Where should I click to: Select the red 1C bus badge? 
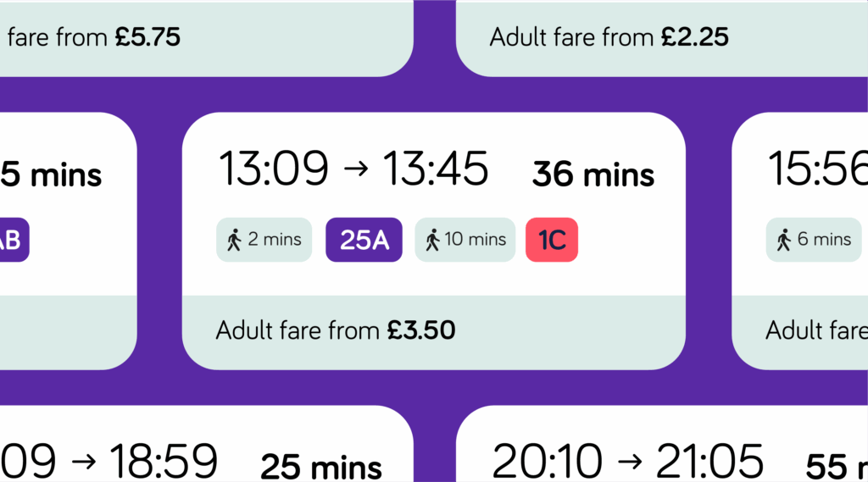point(552,240)
